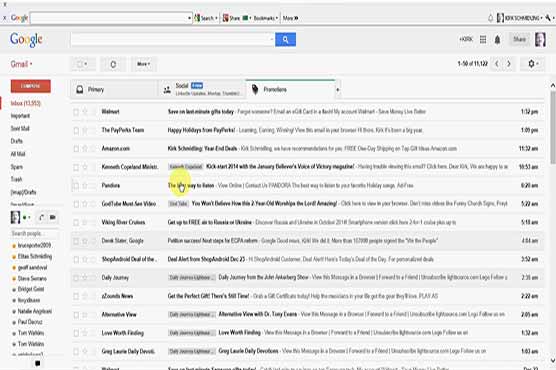Image resolution: width=556 pixels, height=370 pixels.
Task: Check the GodTube Must-See Video checkbox
Action: point(76,204)
